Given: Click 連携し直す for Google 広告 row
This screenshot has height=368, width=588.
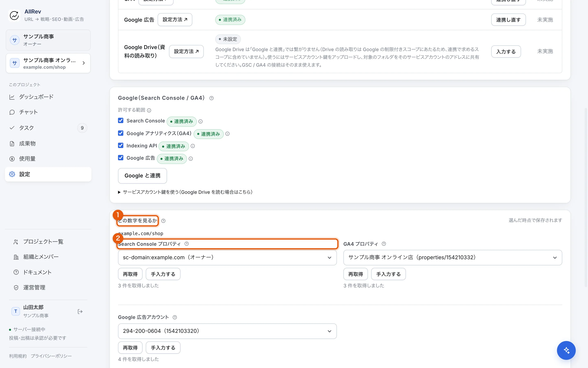Looking at the screenshot, I should [508, 20].
